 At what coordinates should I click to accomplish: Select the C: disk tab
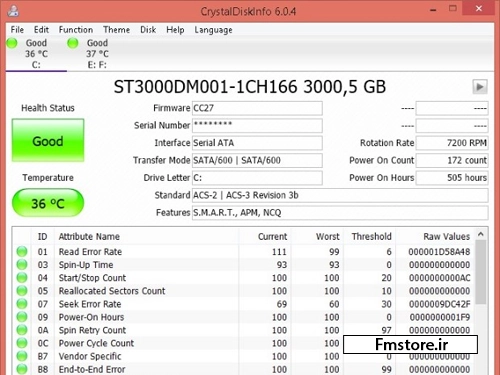click(x=36, y=54)
